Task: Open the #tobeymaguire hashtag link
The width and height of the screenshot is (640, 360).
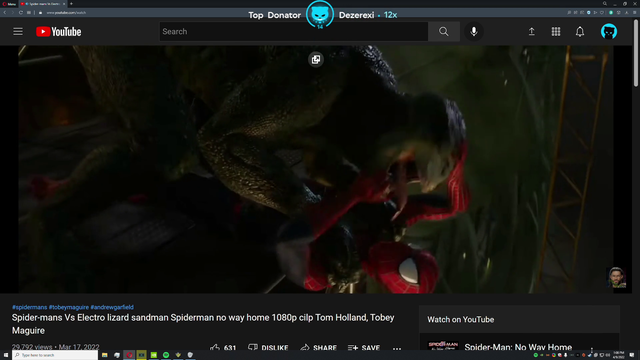Action: point(69,307)
